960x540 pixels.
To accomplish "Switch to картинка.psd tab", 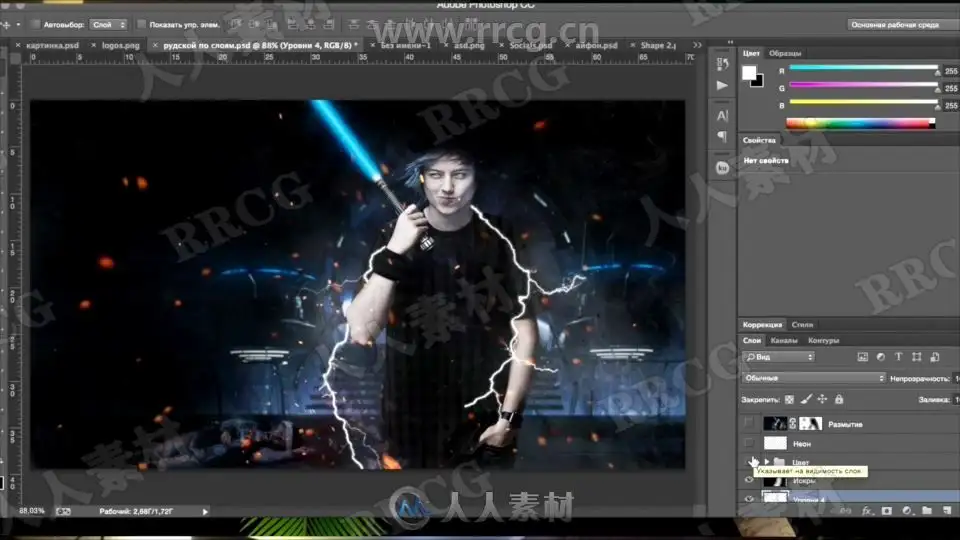I will [53, 45].
